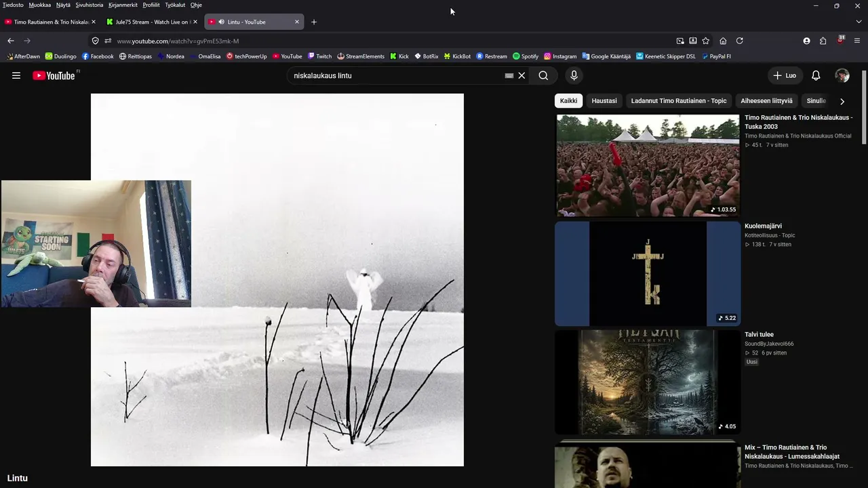The width and height of the screenshot is (868, 488).
Task: Open the AfterDawn bookmark
Action: tap(23, 56)
